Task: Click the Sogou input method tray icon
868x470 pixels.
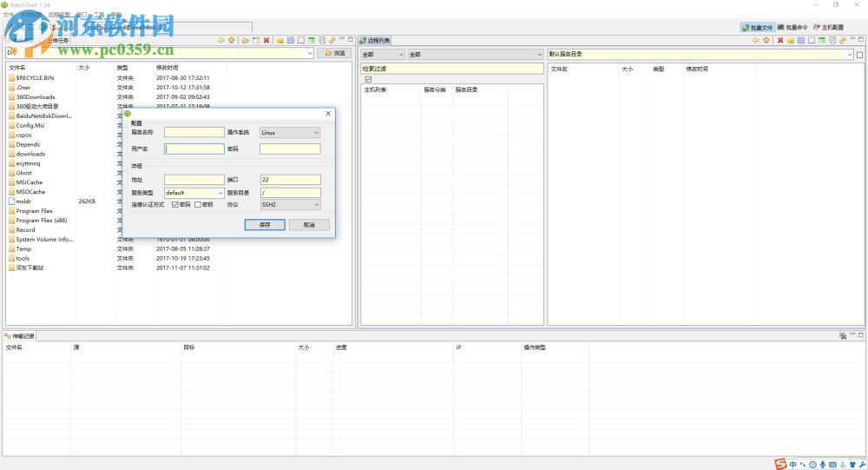Action: 780,465
